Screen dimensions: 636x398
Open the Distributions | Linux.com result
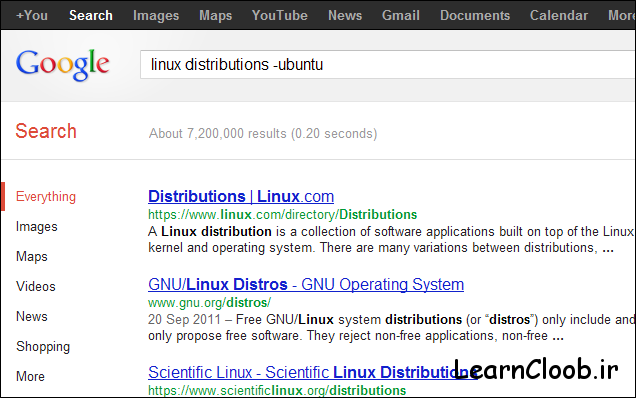241,196
